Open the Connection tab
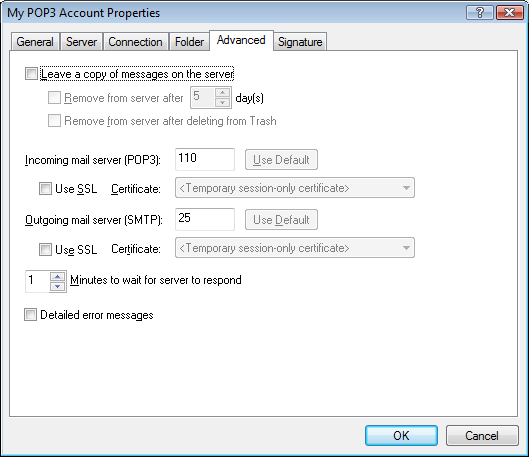Screen dimensions: 529x457 click(x=135, y=42)
